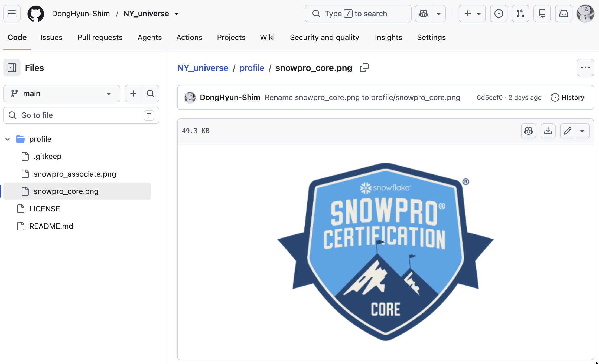Open your issues from header icon

point(499,14)
